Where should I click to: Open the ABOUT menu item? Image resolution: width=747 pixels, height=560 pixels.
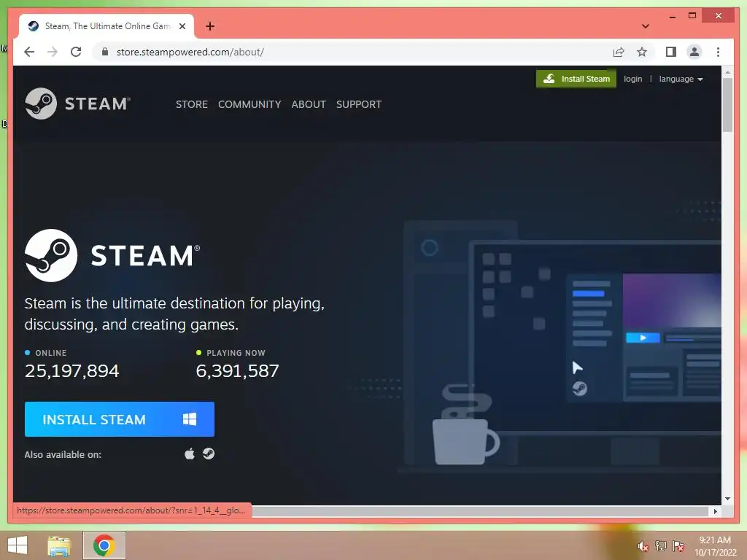click(309, 104)
